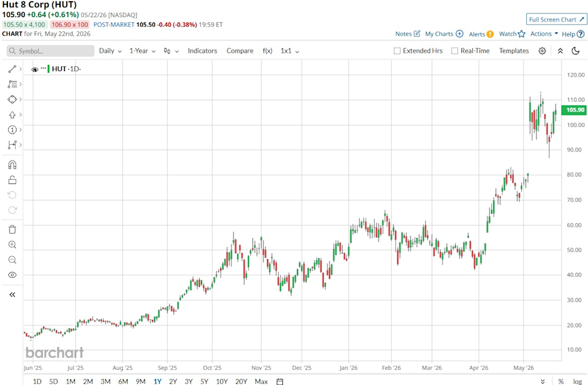Open the HUT series more options dots
Screen dimensions: 588x385
point(43,68)
